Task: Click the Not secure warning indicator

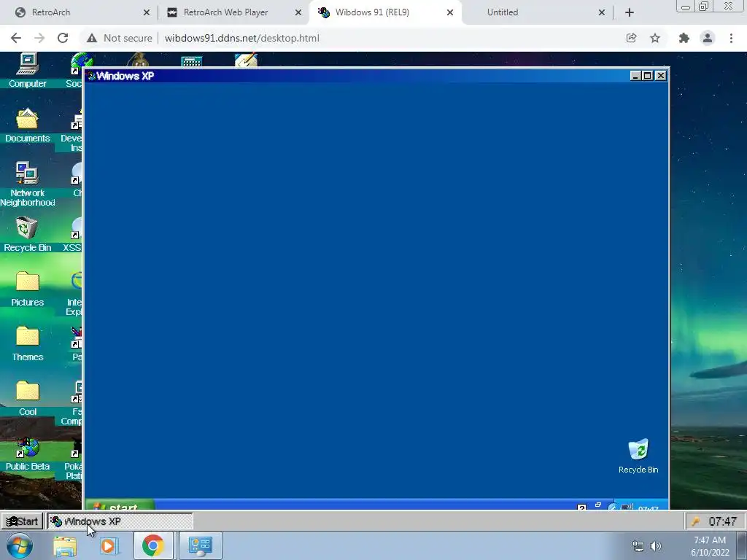Action: [x=119, y=38]
